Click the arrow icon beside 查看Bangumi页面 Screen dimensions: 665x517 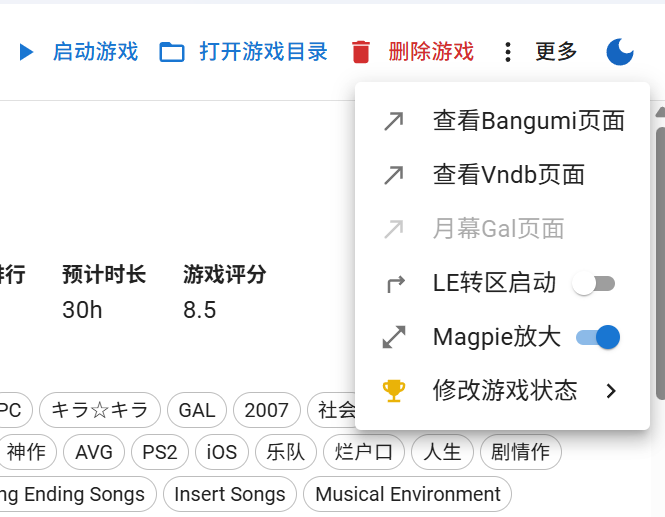(x=394, y=121)
